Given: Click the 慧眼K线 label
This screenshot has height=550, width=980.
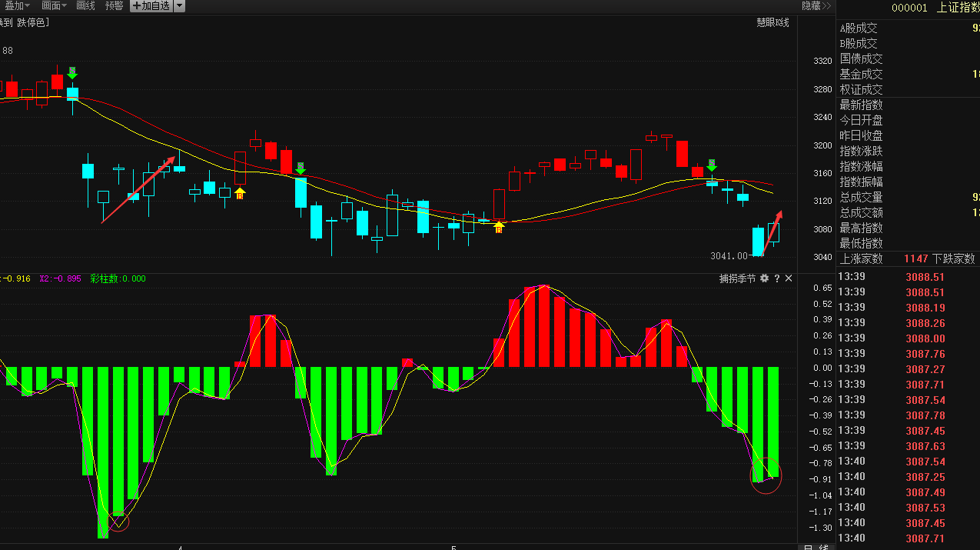Looking at the screenshot, I should pyautogui.click(x=772, y=22).
